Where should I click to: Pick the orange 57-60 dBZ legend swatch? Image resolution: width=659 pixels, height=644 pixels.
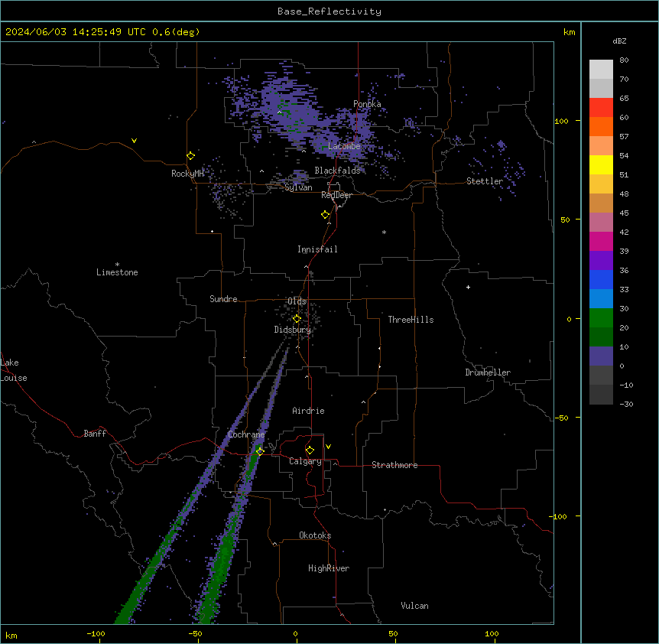[x=601, y=127]
